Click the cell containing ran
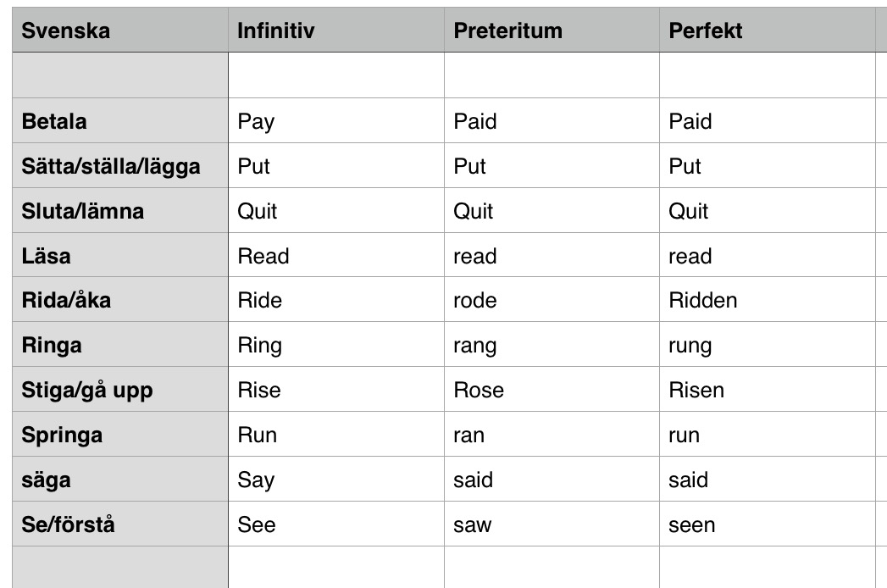887x588 pixels. [x=552, y=434]
